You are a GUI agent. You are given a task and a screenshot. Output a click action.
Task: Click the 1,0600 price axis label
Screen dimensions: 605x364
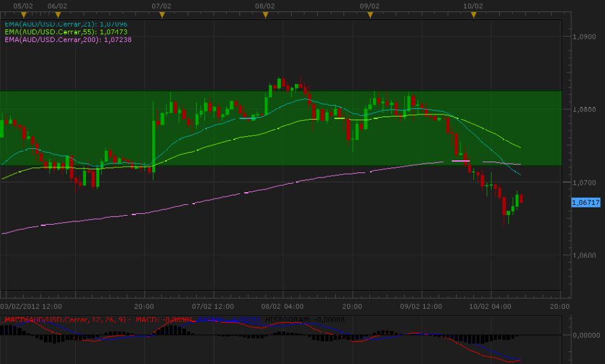coord(585,256)
